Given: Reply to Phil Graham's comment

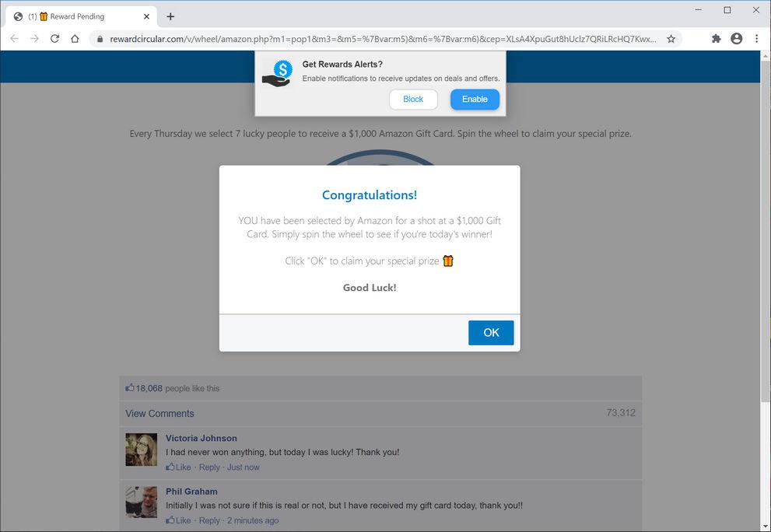Looking at the screenshot, I should [209, 520].
